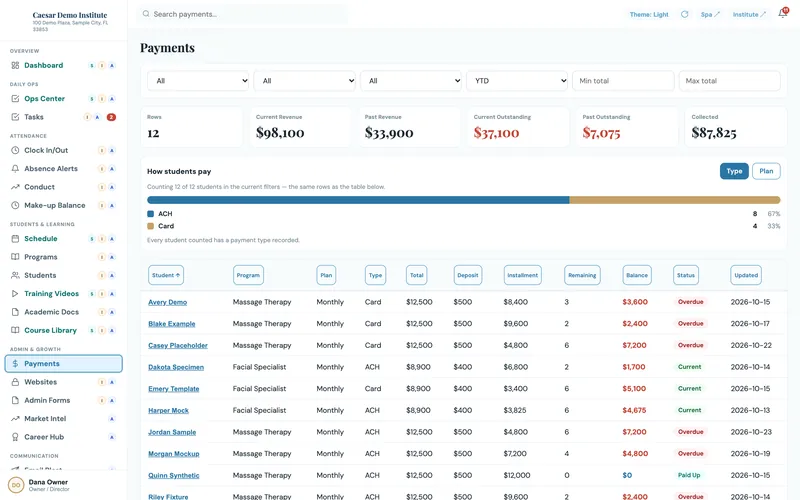
Task: Open the YTD period dropdown
Action: [x=517, y=81]
